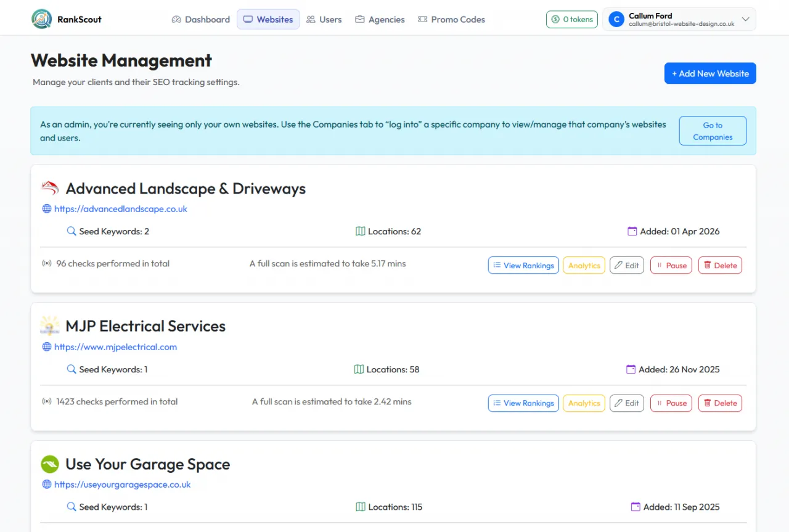This screenshot has height=532, width=789.
Task: Click text 'A full scan is estimated to take 5.17 mins'
Action: click(x=328, y=263)
